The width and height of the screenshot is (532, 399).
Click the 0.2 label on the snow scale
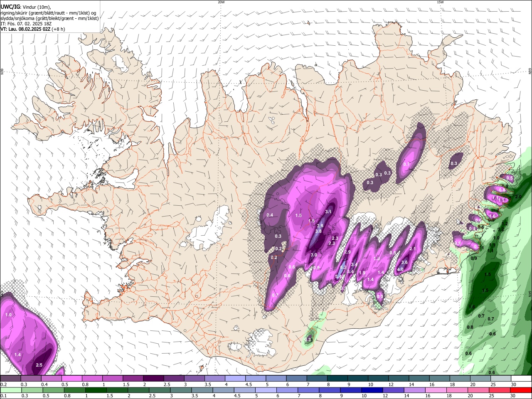click(3, 384)
